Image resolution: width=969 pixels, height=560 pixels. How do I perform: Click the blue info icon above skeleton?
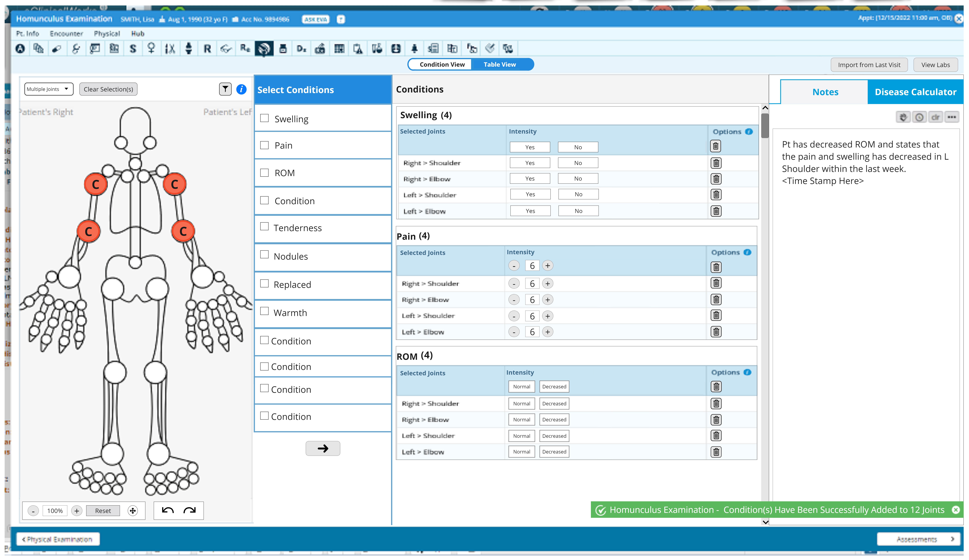pyautogui.click(x=241, y=89)
